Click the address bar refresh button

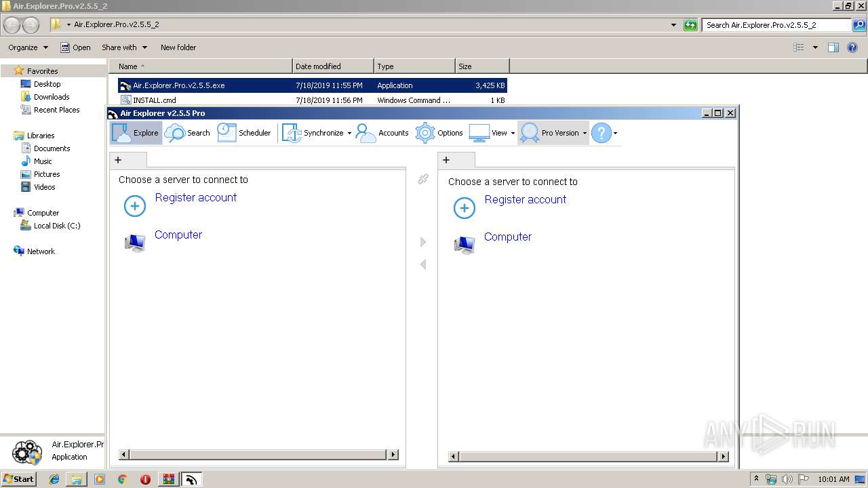690,25
